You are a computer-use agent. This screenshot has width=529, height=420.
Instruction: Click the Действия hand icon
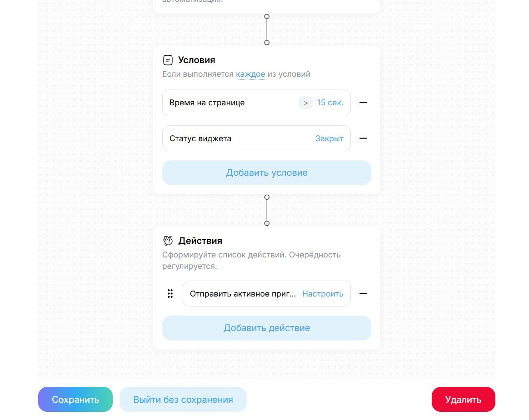[168, 241]
